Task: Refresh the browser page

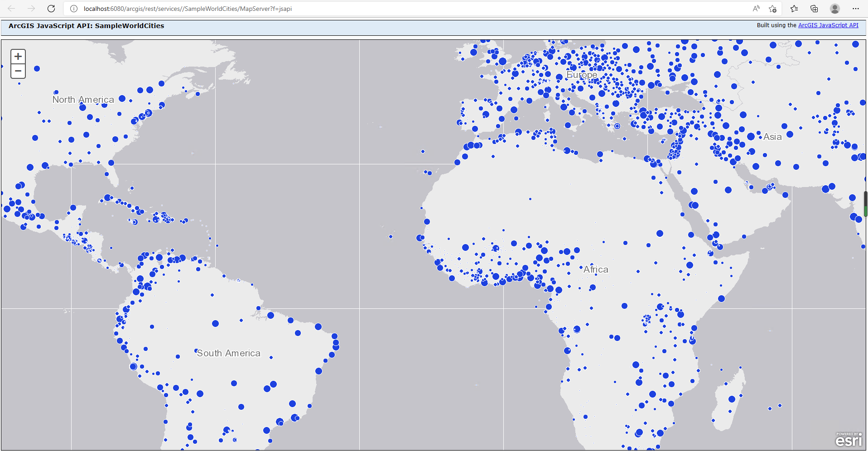Action: [51, 9]
